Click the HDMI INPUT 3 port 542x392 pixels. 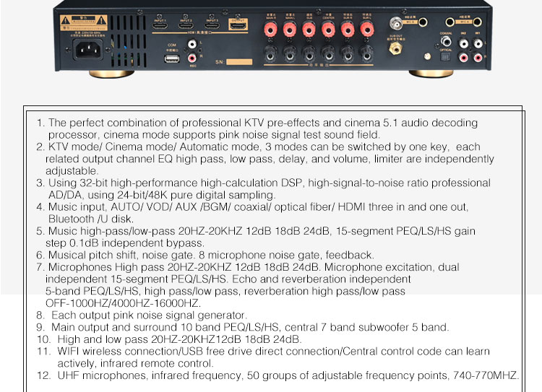click(212, 25)
